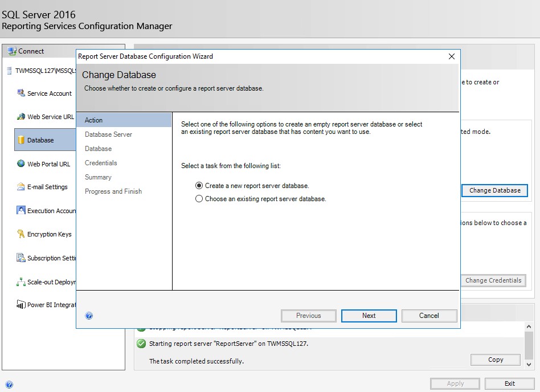
Task: Open the Subscription Settings page
Action: 52,258
